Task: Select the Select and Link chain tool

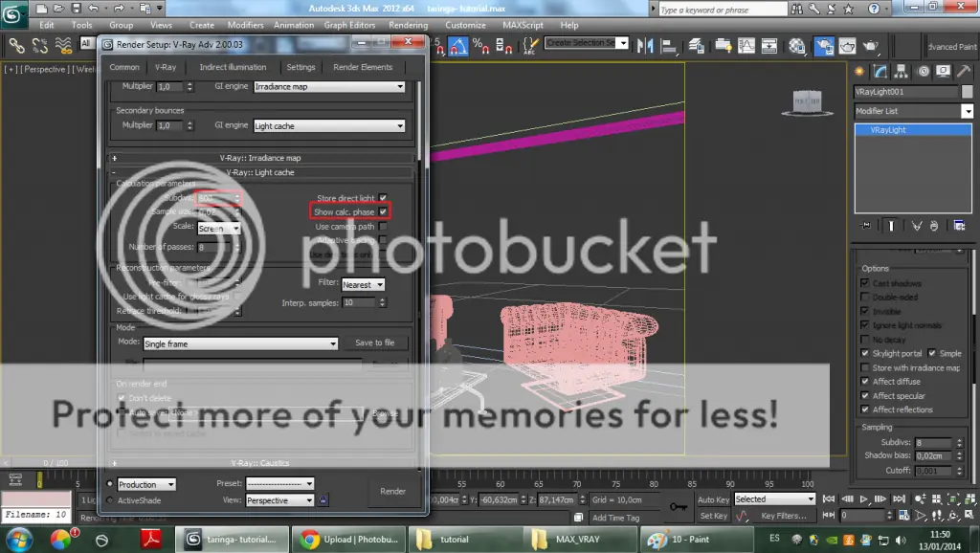Action: click(16, 46)
